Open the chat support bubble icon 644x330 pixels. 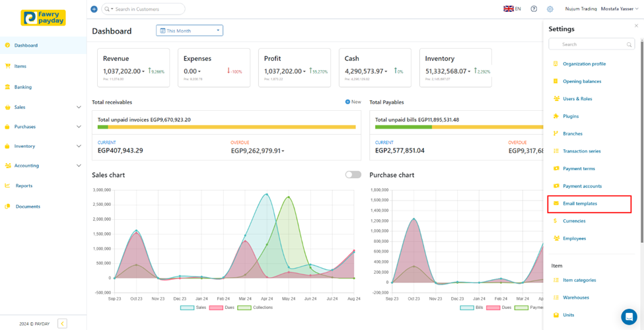[629, 317]
